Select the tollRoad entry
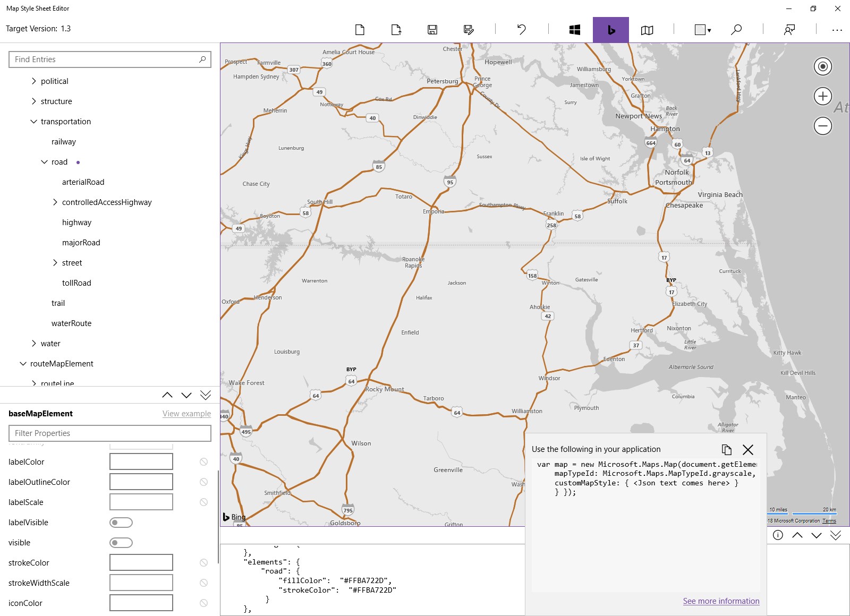The width and height of the screenshot is (850, 616). (76, 283)
